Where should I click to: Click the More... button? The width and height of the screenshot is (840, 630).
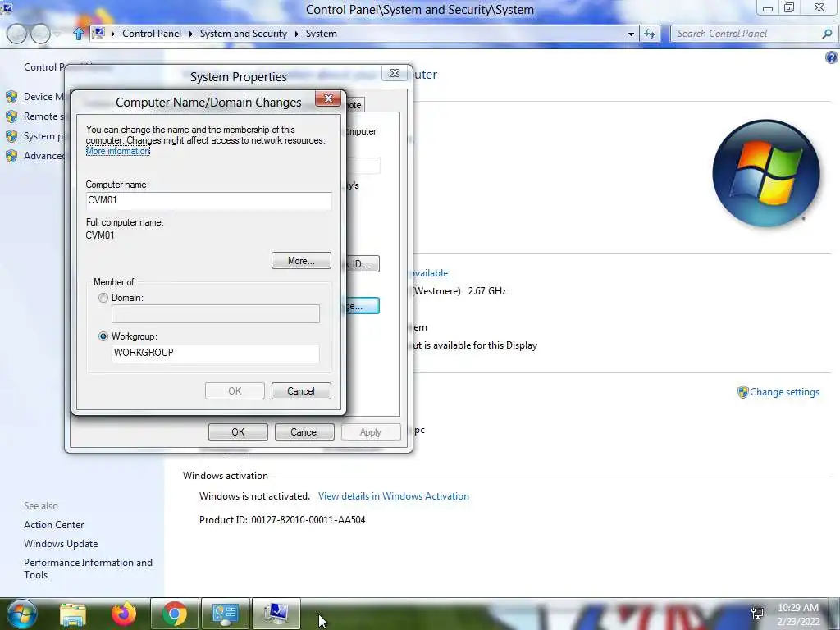coord(301,261)
